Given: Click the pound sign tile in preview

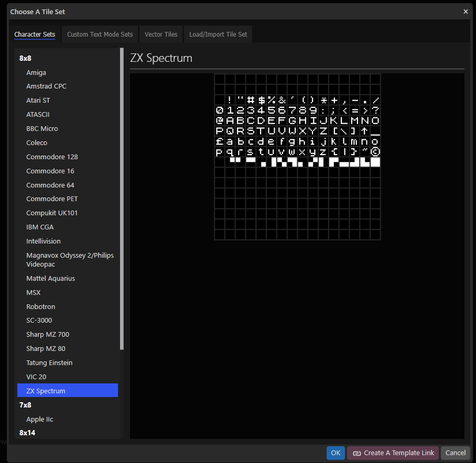Looking at the screenshot, I should 220,141.
